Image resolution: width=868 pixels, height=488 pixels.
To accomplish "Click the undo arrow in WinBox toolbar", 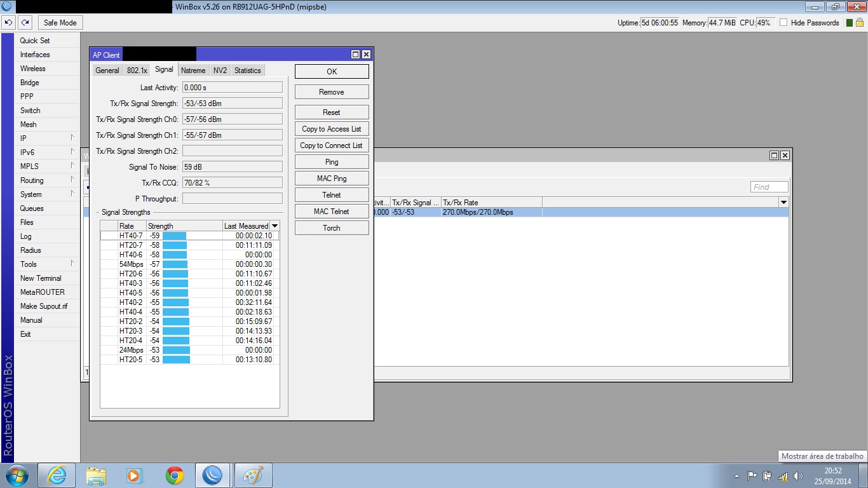I will pyautogui.click(x=9, y=22).
